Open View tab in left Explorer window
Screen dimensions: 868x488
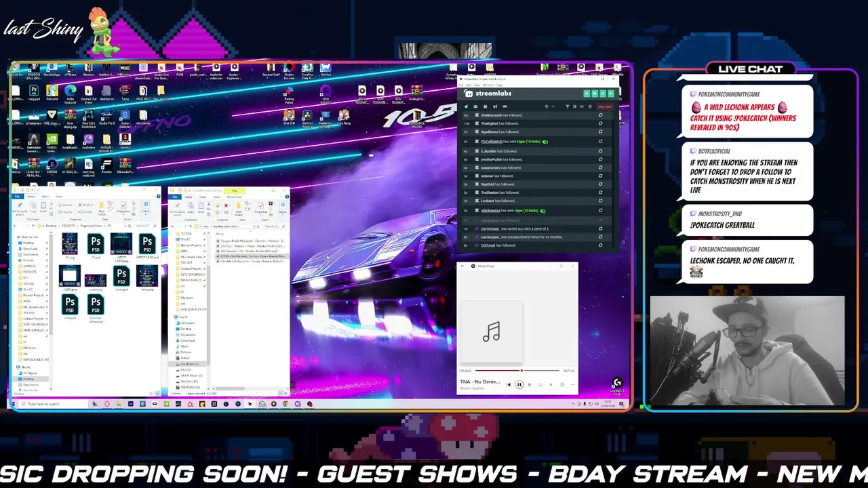(x=59, y=197)
